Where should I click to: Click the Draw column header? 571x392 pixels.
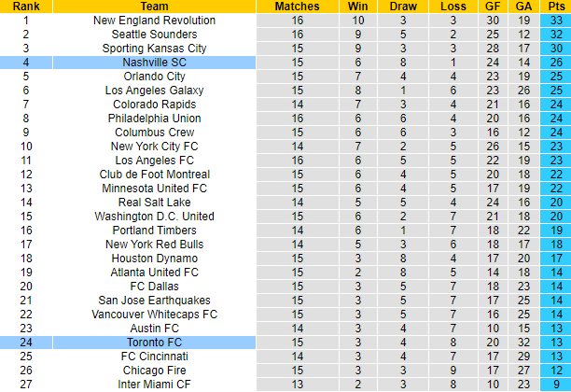pyautogui.click(x=405, y=6)
